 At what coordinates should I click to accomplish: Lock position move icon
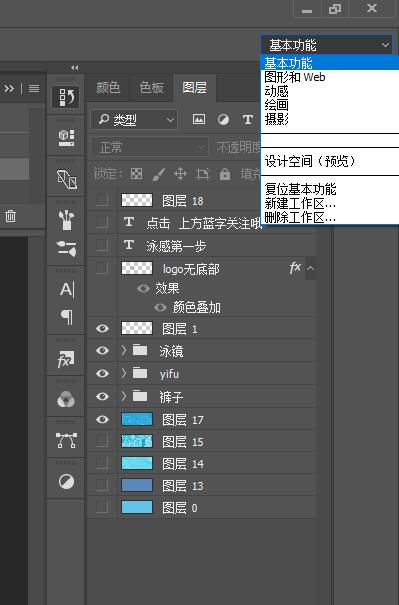[180, 174]
